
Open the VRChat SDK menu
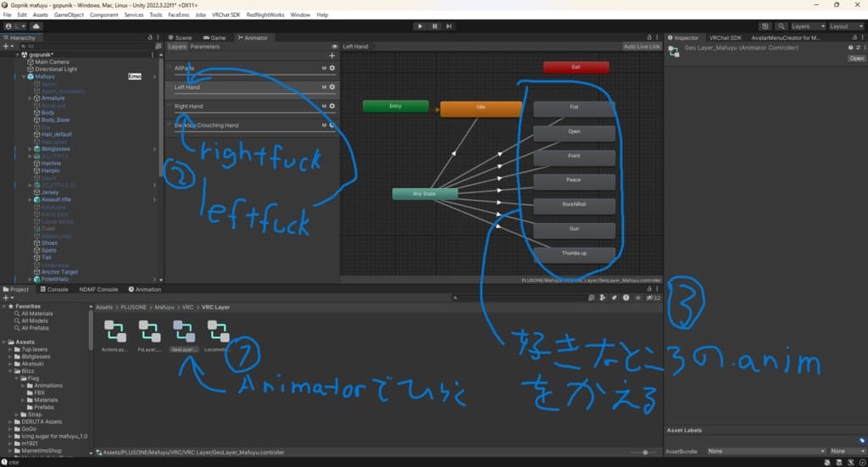(225, 15)
